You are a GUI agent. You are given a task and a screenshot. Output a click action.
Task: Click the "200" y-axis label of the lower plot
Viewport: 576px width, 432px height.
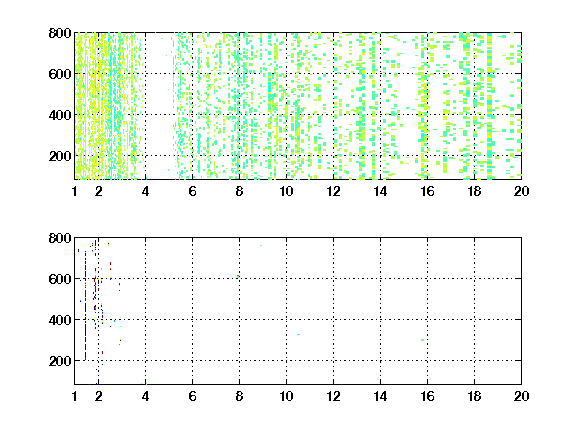tap(60, 361)
